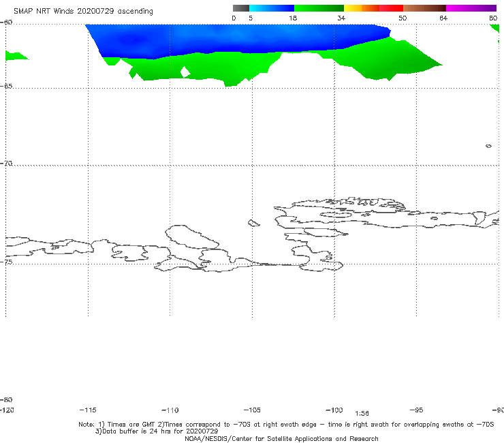Viewport: 504px width, 443px height.
Task: Click the latitude label '-65'
Action: [x=6, y=87]
